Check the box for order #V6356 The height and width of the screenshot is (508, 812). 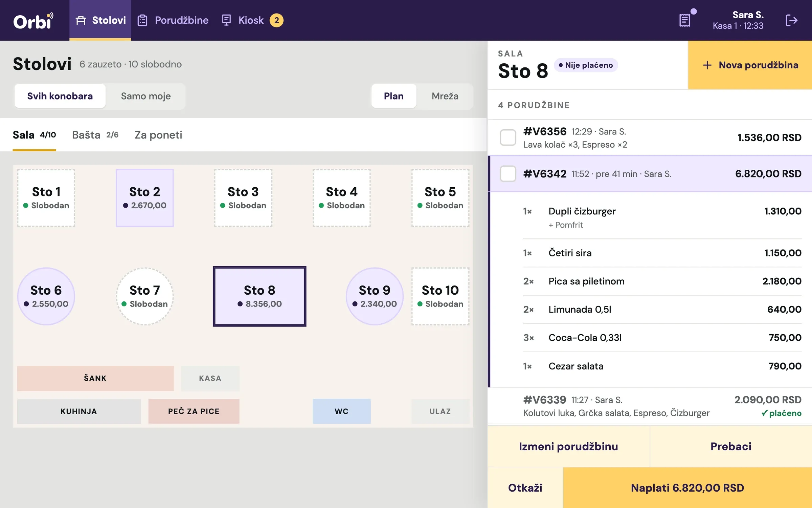click(508, 137)
